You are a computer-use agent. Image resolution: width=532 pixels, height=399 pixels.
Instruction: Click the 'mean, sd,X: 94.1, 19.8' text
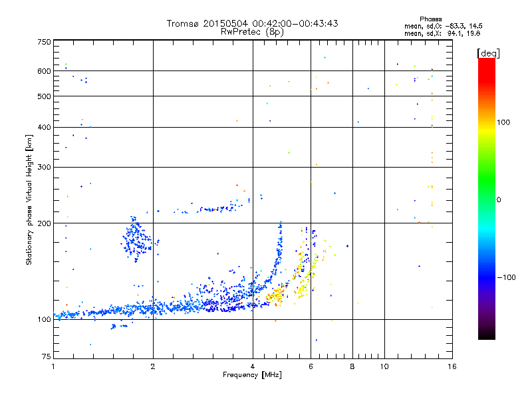tap(442, 33)
